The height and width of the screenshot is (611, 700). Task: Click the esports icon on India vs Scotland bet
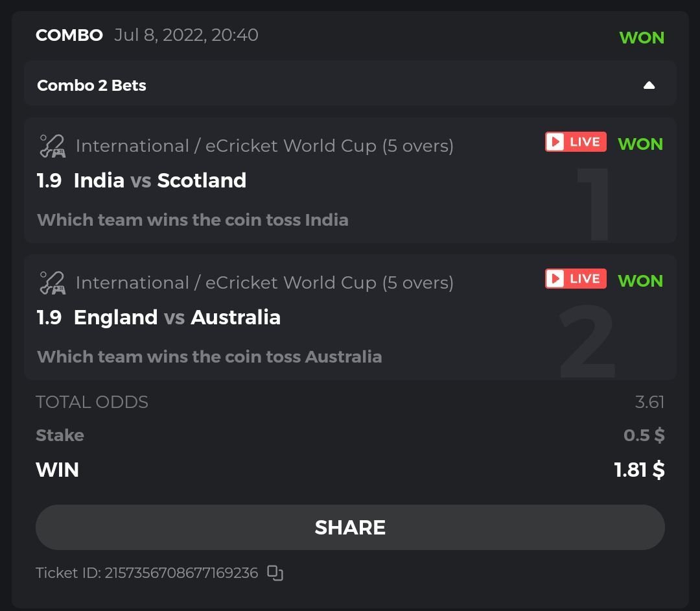[52, 146]
